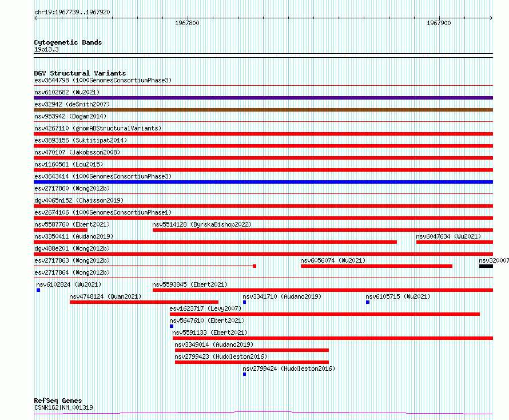Click blue square marker of nsv6105715
This screenshot has height=420, width=509.
[368, 302]
